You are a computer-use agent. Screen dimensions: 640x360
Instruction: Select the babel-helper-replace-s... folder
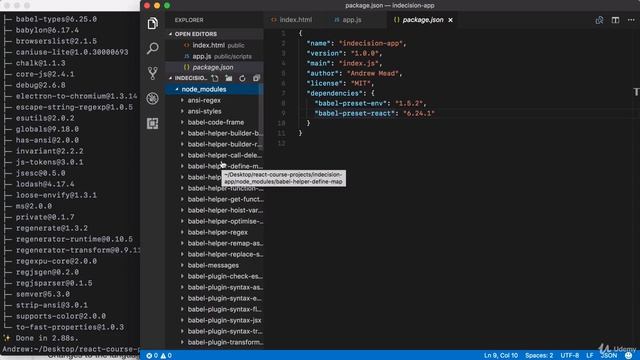pyautogui.click(x=214, y=254)
